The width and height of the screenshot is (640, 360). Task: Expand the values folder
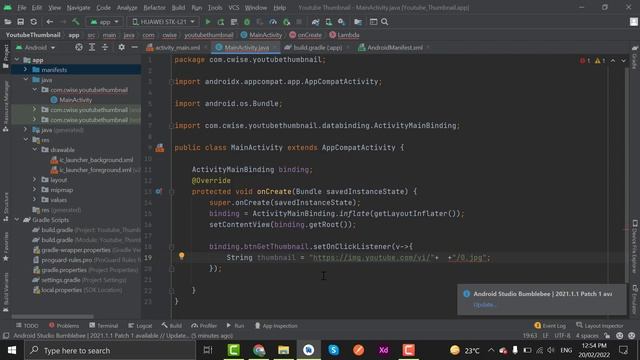[35, 200]
